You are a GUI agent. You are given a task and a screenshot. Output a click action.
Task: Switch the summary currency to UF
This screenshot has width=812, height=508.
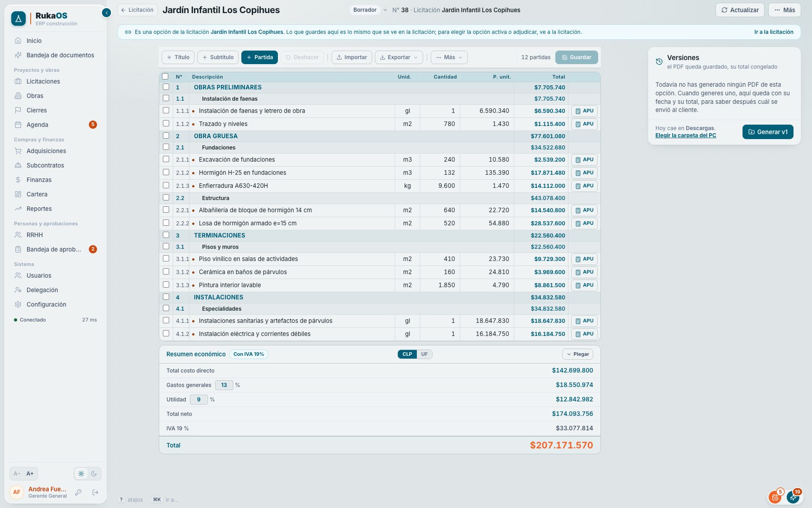424,354
